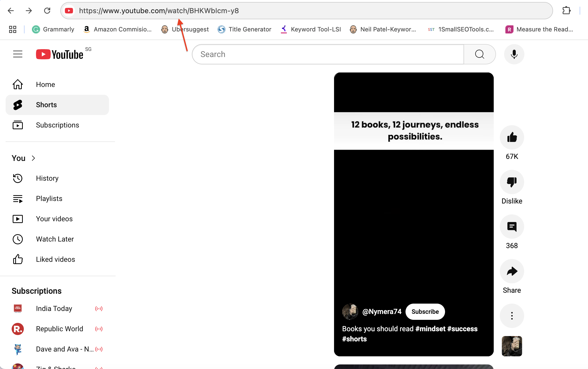This screenshot has height=369, width=588.
Task: Select Shorts in the sidebar
Action: [x=46, y=105]
